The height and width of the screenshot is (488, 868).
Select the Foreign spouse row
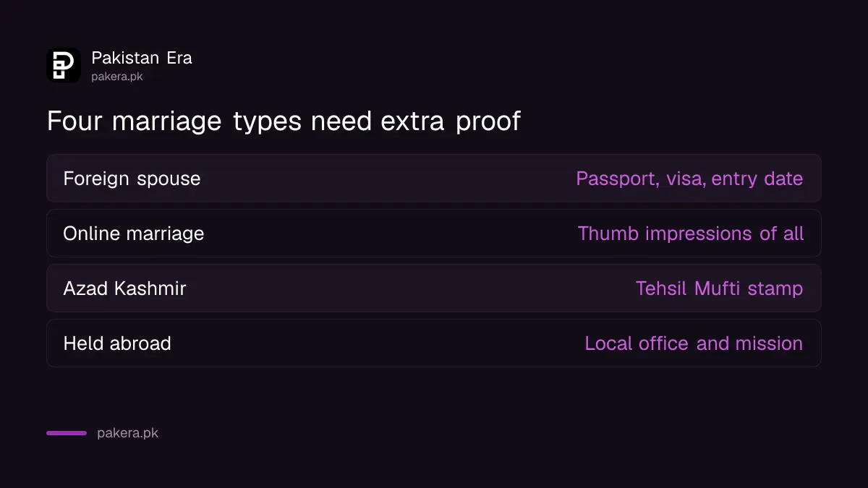pos(434,178)
